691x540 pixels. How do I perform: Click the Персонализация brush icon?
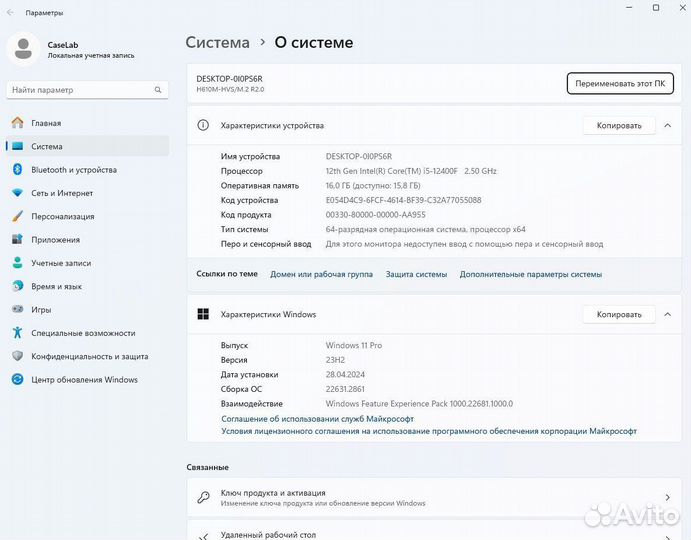[18, 216]
